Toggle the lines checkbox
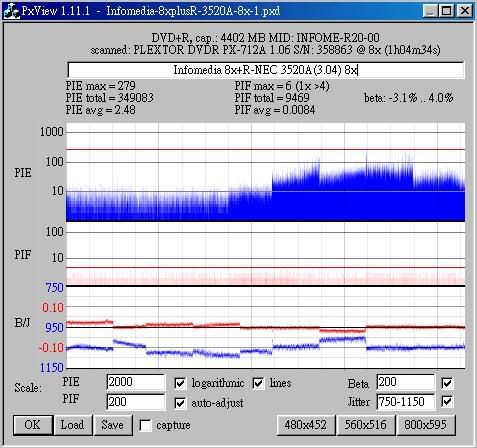Viewport: 477px width, 448px height. point(259,383)
